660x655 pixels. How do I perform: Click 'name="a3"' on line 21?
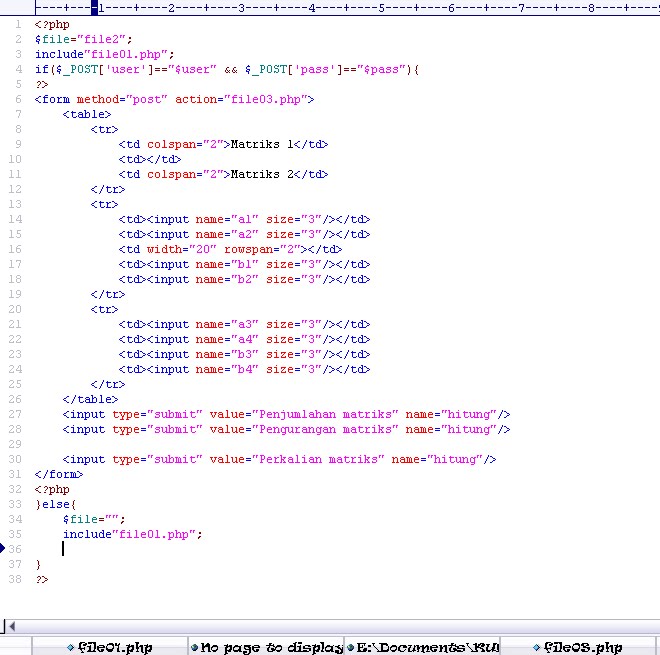pos(227,325)
